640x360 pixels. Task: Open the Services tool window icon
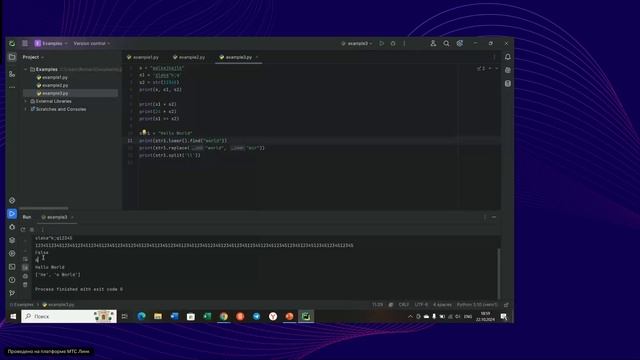pyautogui.click(x=12, y=253)
